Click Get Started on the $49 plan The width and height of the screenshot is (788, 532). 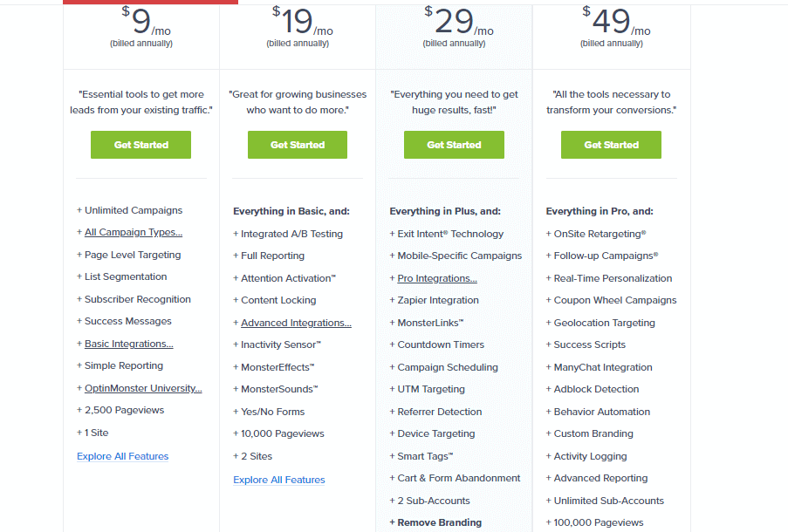pyautogui.click(x=611, y=145)
